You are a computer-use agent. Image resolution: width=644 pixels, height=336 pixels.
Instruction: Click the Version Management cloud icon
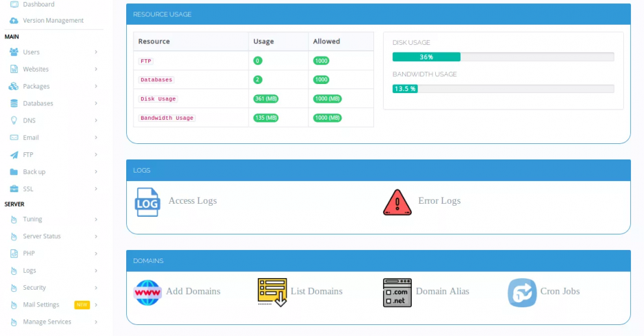(x=14, y=21)
